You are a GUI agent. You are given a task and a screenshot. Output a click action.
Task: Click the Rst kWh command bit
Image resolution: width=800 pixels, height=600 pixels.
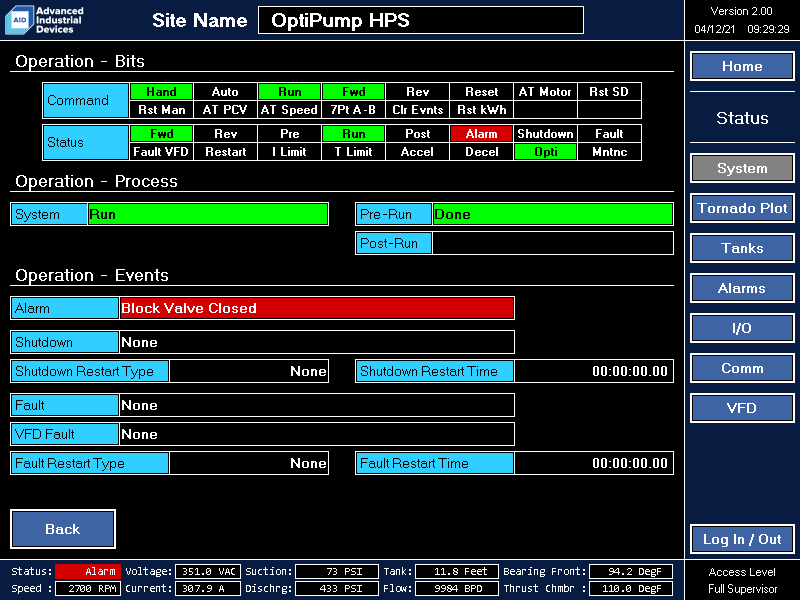click(x=481, y=110)
